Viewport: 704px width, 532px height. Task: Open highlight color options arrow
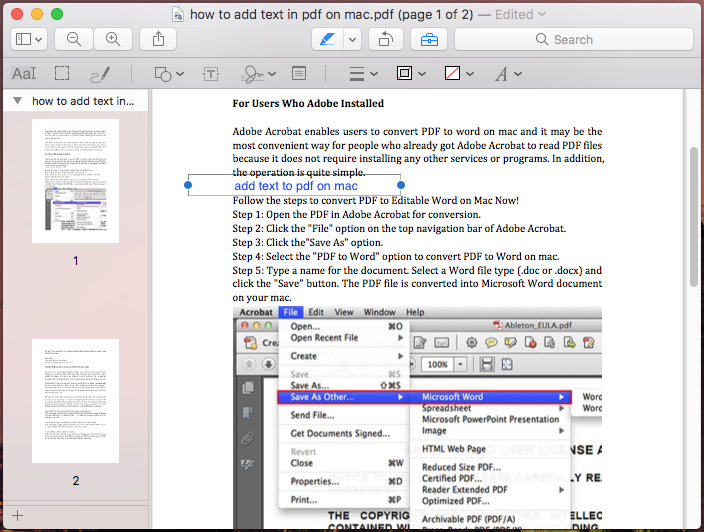coord(352,40)
